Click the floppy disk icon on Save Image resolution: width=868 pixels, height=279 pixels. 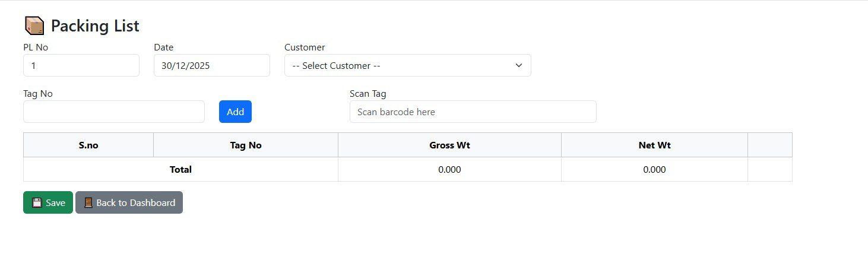(x=37, y=202)
